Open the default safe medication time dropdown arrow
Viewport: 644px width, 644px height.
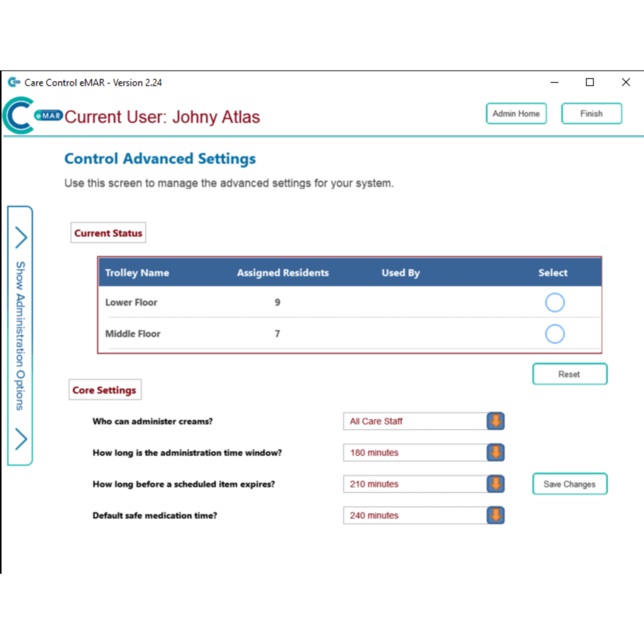point(496,516)
